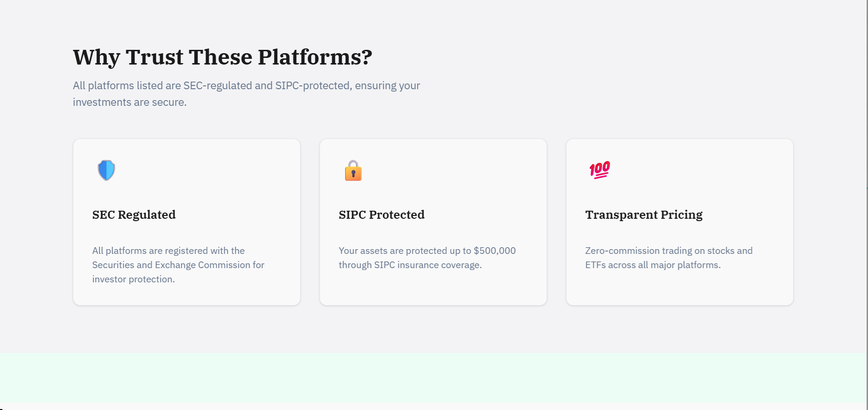Click the '$500,000' amount text
This screenshot has height=410, width=868.
[494, 251]
